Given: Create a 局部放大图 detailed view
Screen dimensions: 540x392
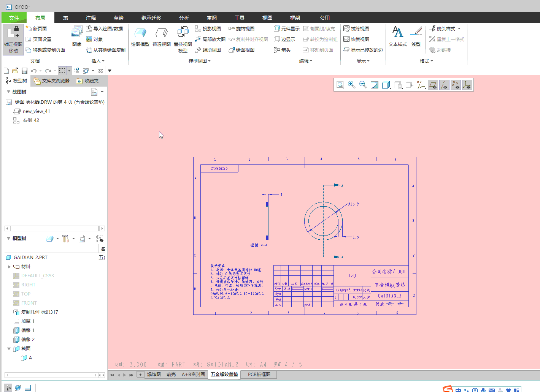Looking at the screenshot, I should tap(210, 39).
